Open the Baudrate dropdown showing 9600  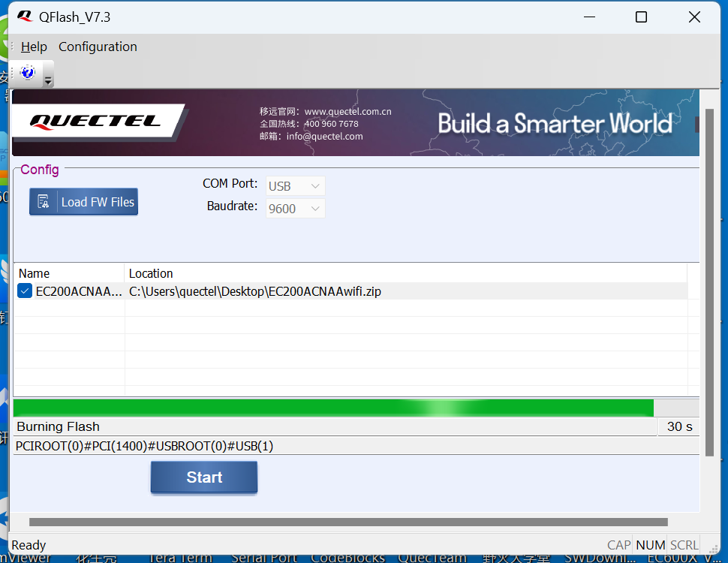coord(295,209)
